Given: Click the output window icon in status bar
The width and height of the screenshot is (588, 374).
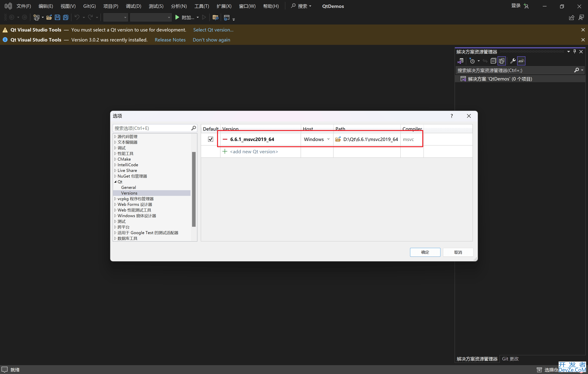Looking at the screenshot, I should click(x=4, y=369).
